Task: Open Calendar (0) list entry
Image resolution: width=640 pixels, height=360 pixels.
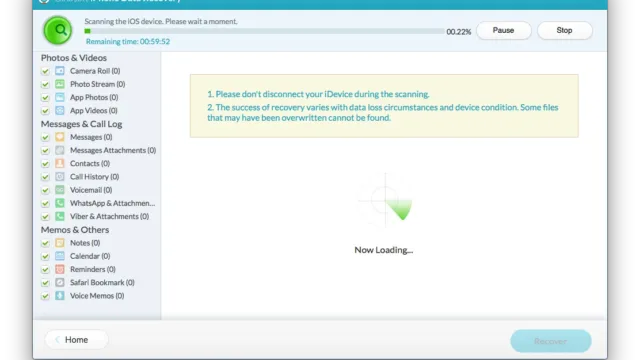Action: [90, 256]
